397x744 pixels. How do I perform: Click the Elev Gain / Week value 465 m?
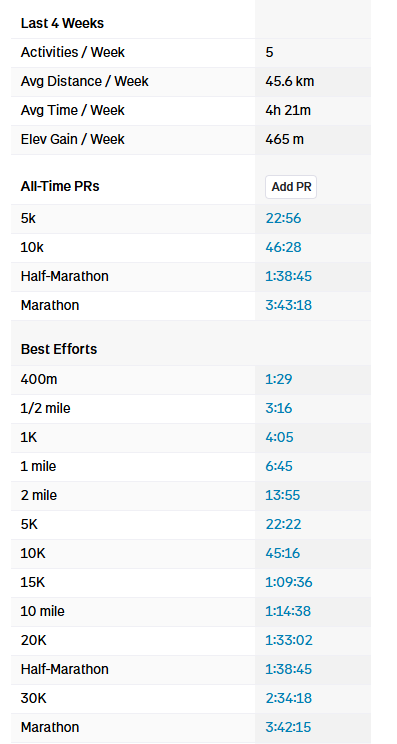tap(285, 140)
